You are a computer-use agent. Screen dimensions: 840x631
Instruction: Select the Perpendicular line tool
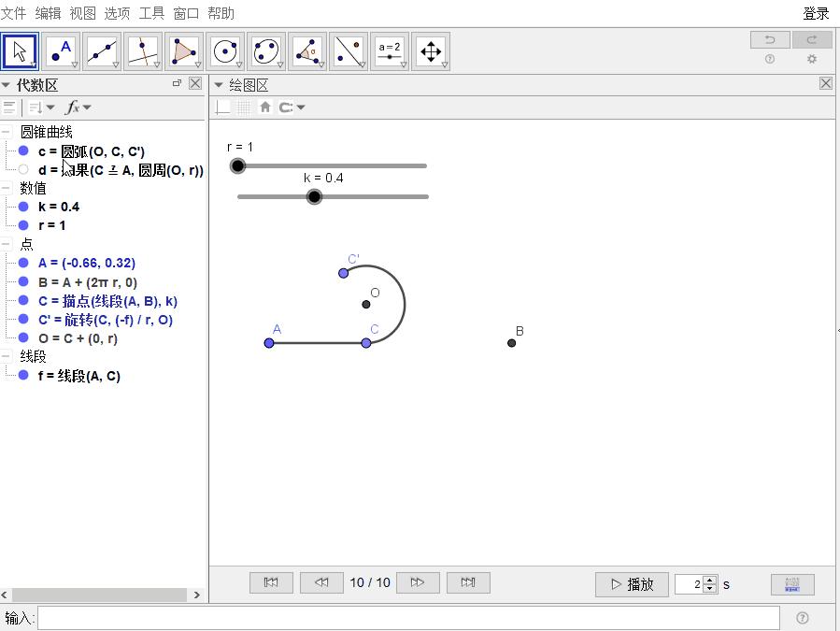pos(143,51)
